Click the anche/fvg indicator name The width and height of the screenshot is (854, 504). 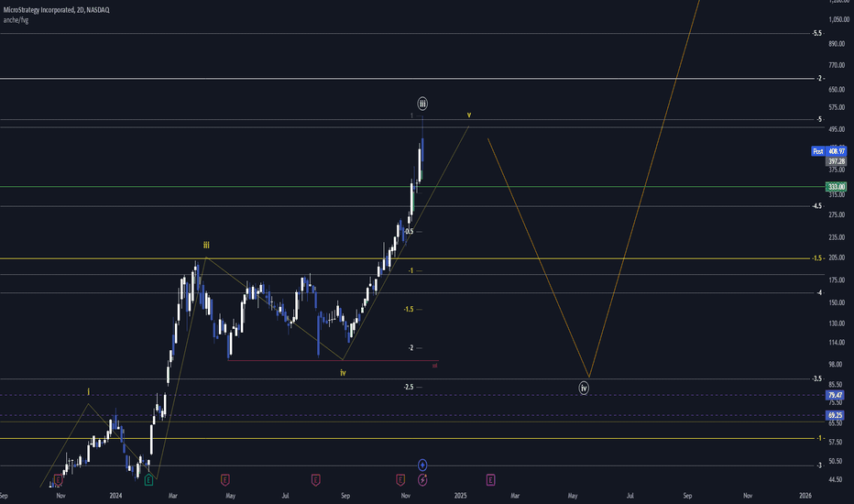click(16, 20)
